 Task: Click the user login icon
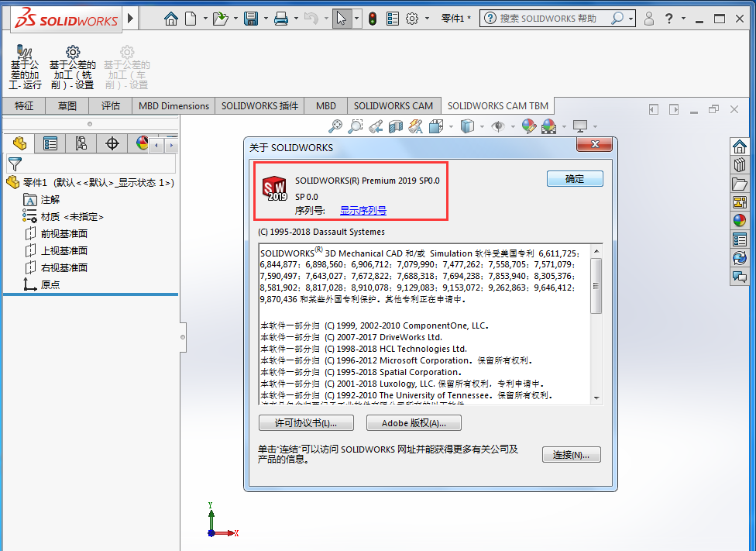(x=649, y=19)
